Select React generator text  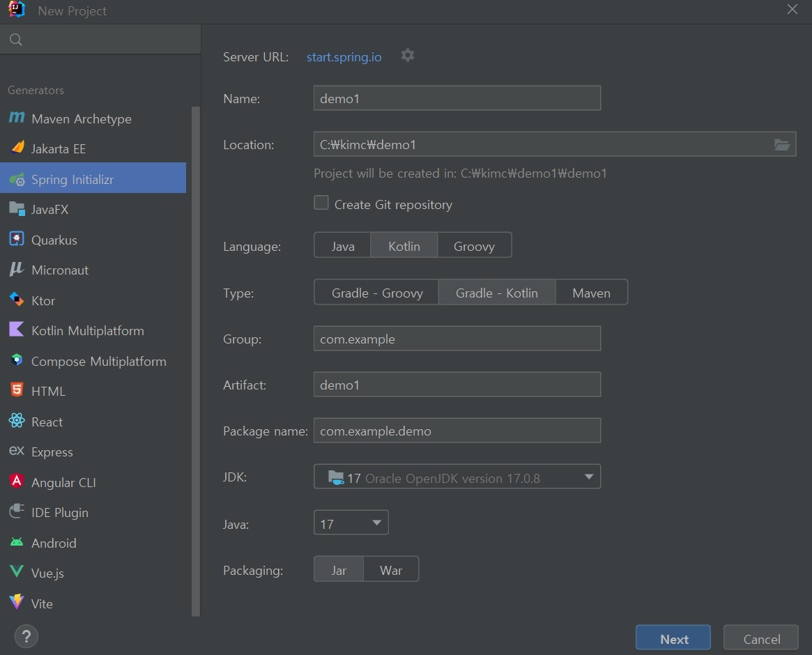47,422
